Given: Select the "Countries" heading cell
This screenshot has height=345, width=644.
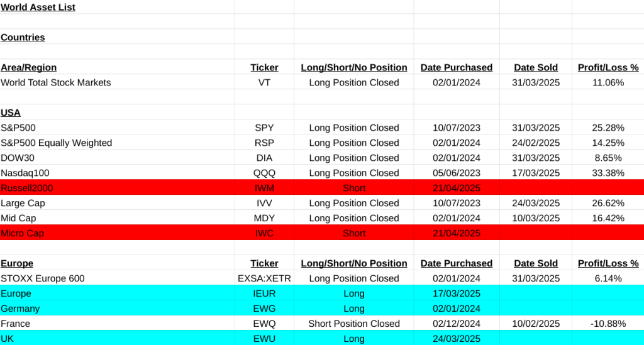Looking at the screenshot, I should click(23, 37).
